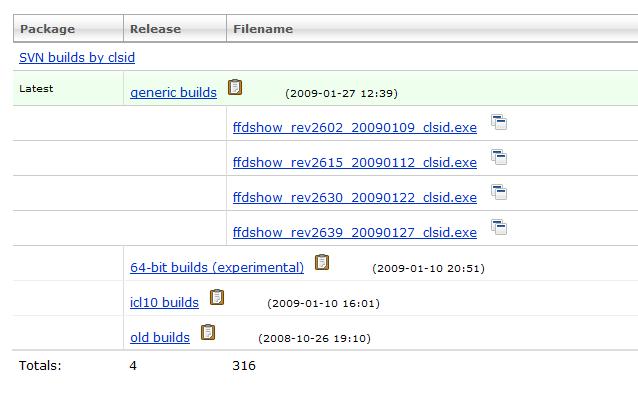Download ffdshow_rev2630_20090122_clsid.exe
This screenshot has height=400, width=638.
tap(355, 198)
